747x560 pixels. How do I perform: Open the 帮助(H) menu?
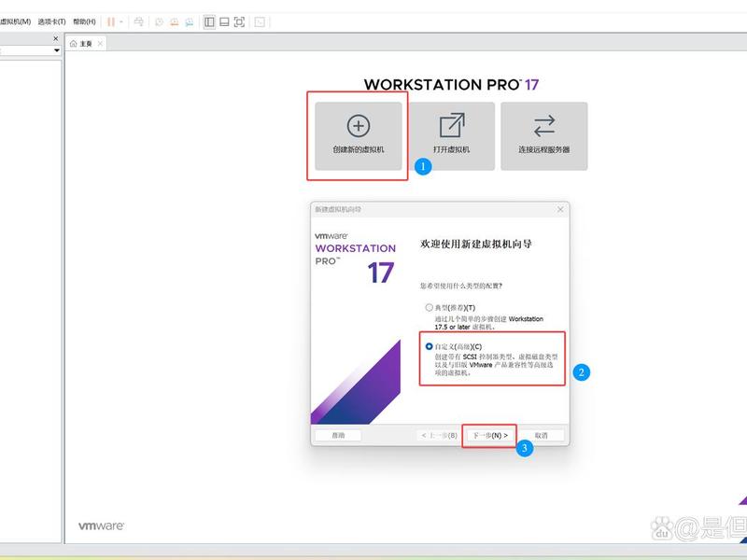coord(84,21)
